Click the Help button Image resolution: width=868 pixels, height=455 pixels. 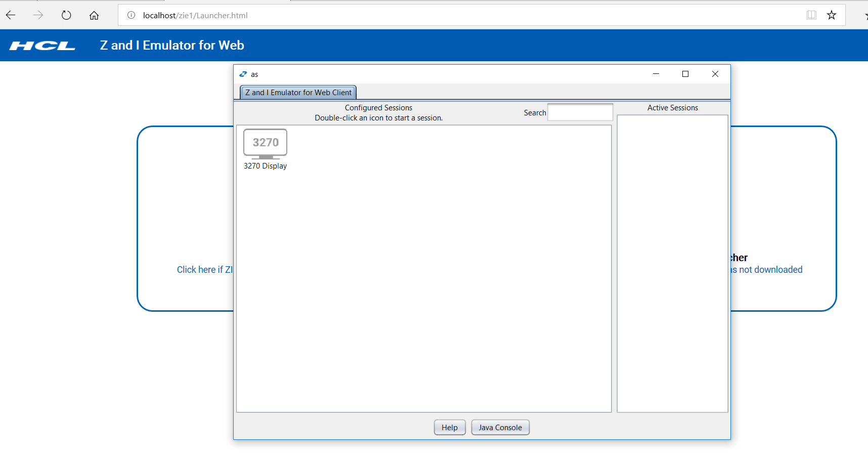(450, 428)
